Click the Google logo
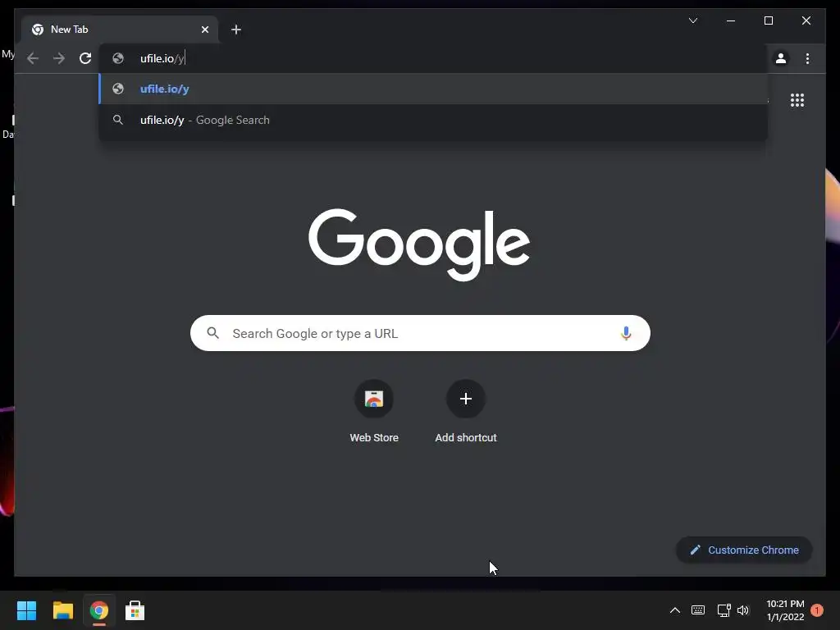The height and width of the screenshot is (630, 840). click(x=419, y=244)
